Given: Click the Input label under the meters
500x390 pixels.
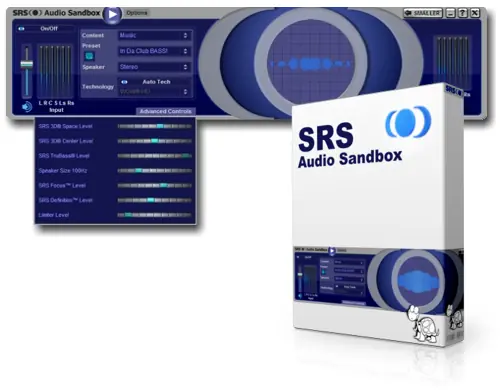Looking at the screenshot, I should pos(56,110).
